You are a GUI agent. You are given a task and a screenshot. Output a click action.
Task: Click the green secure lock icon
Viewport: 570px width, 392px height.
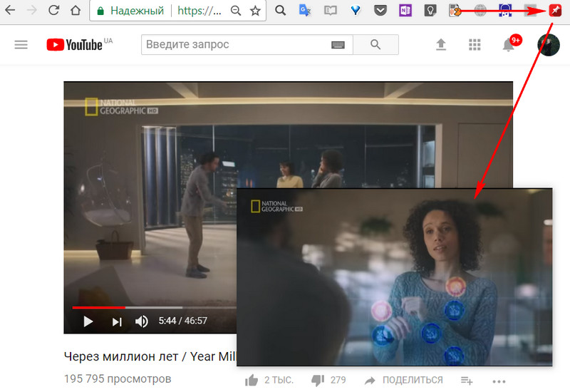point(100,11)
